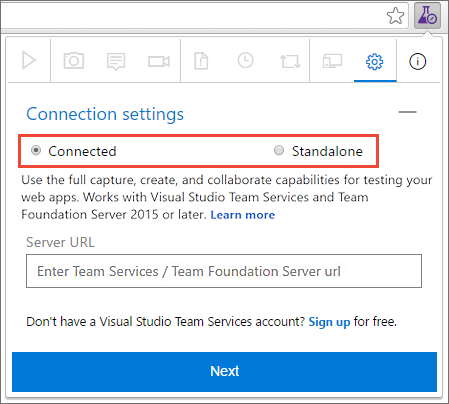Follow the Sign up link
Image resolution: width=449 pixels, height=404 pixels.
[x=329, y=322]
